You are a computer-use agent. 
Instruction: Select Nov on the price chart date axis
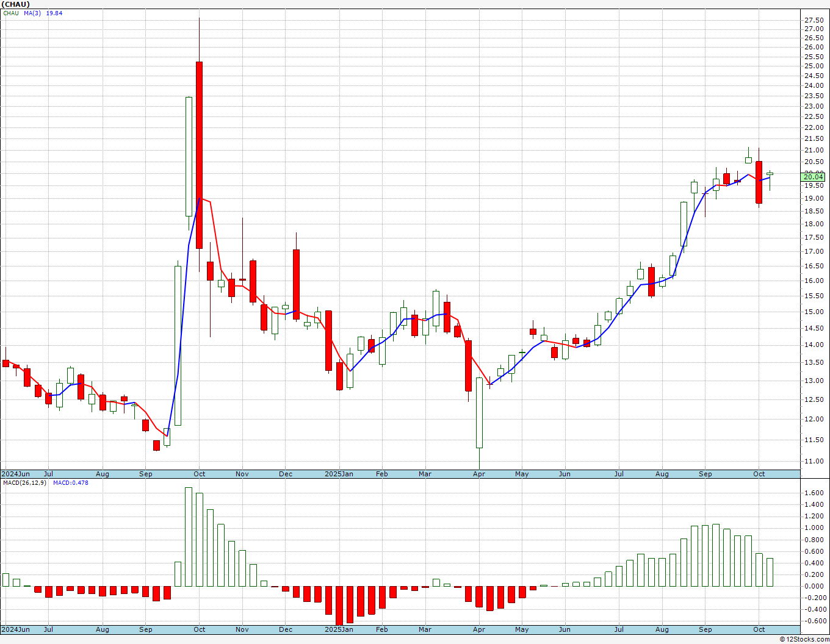pos(242,474)
